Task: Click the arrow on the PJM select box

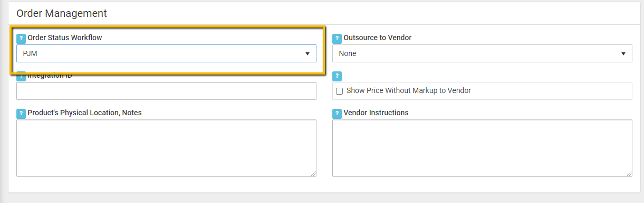Action: [x=307, y=54]
